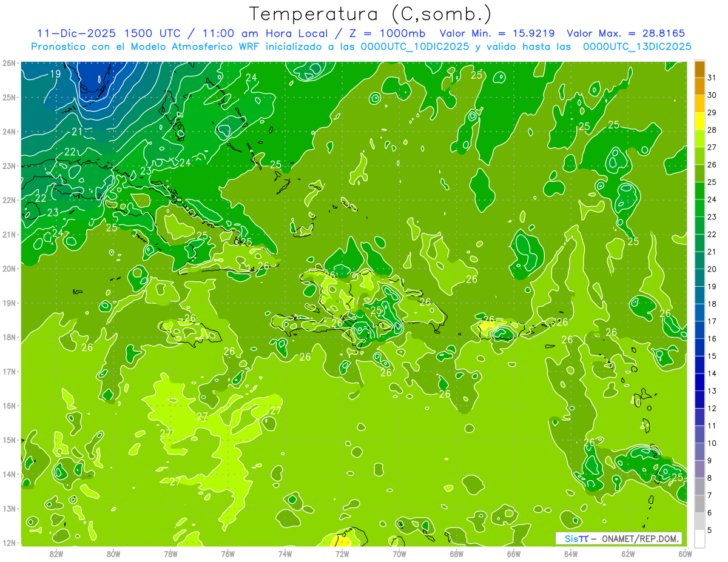Click the '21N' latitude axis label
Viewport: 728px width, 562px height.
click(x=9, y=234)
